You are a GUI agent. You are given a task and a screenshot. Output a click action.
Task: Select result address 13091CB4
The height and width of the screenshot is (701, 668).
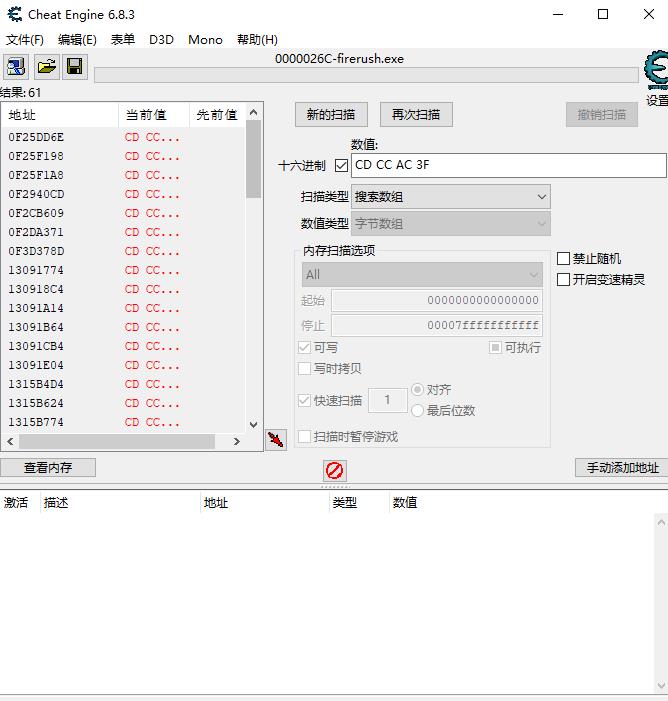(36, 346)
